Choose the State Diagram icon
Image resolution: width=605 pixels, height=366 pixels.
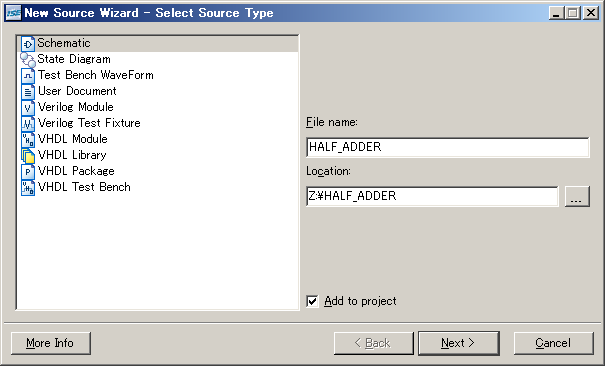point(28,60)
